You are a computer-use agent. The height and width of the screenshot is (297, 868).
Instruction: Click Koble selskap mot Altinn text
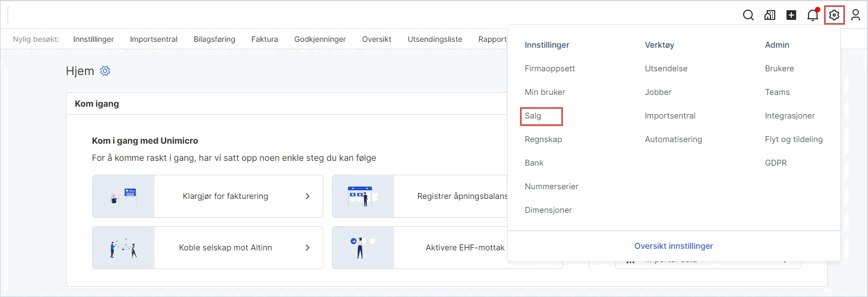coord(225,248)
